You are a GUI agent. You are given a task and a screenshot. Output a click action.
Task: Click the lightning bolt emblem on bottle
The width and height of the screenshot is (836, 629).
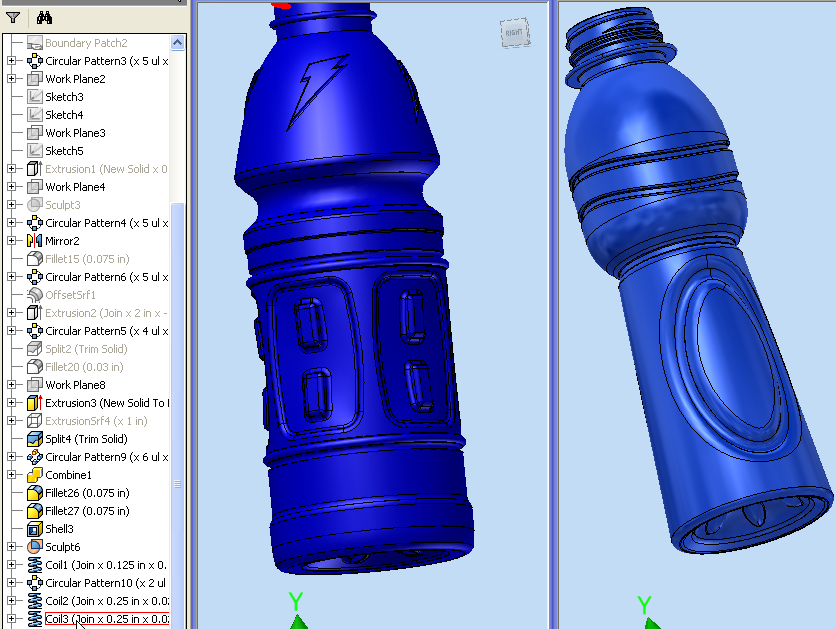click(317, 92)
